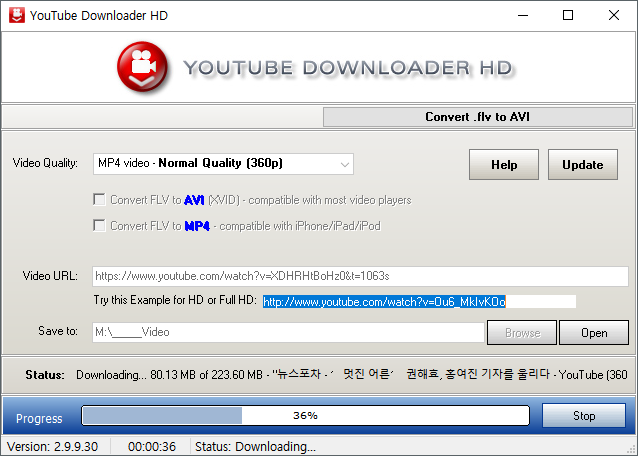Image resolution: width=638 pixels, height=456 pixels.
Task: Click the red camera logo in the banner
Action: tap(142, 66)
